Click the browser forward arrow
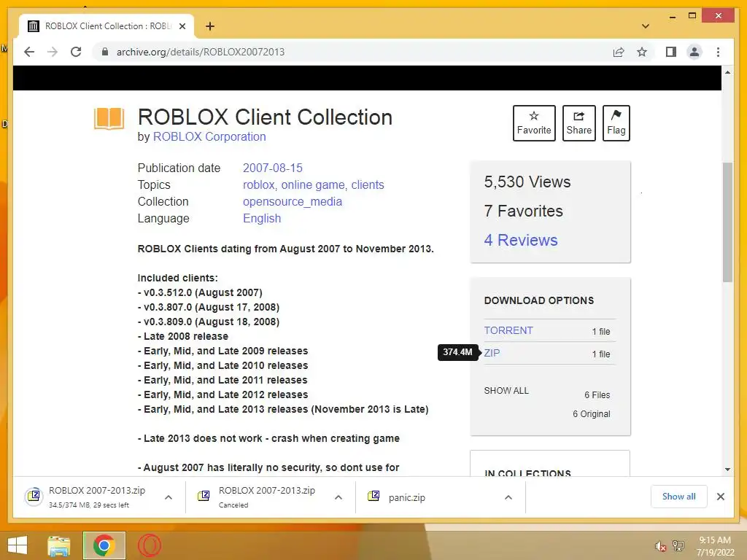The height and width of the screenshot is (560, 747). (53, 52)
